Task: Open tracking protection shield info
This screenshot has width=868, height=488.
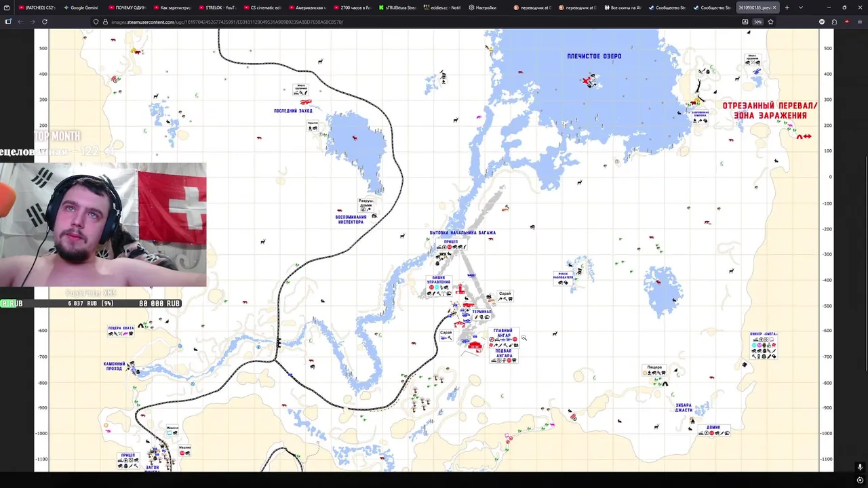Action: coord(96,22)
